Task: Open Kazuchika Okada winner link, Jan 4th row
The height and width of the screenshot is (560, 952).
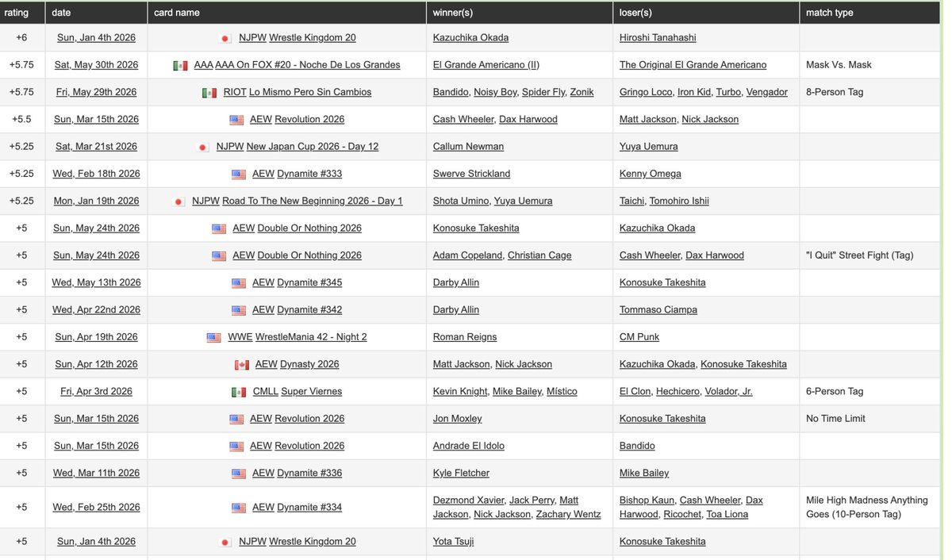Action: coord(470,38)
